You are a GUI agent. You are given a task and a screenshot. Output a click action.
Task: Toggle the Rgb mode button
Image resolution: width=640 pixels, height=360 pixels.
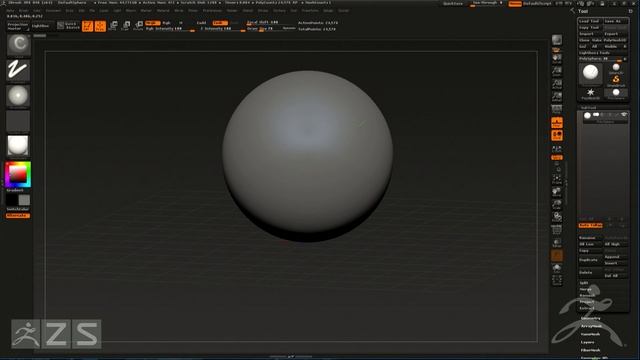click(x=167, y=23)
